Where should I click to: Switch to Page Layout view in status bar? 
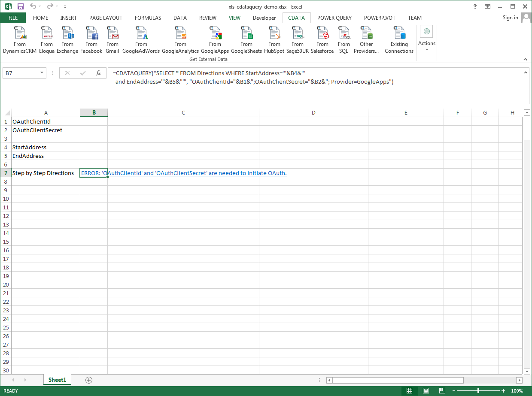tap(426, 391)
